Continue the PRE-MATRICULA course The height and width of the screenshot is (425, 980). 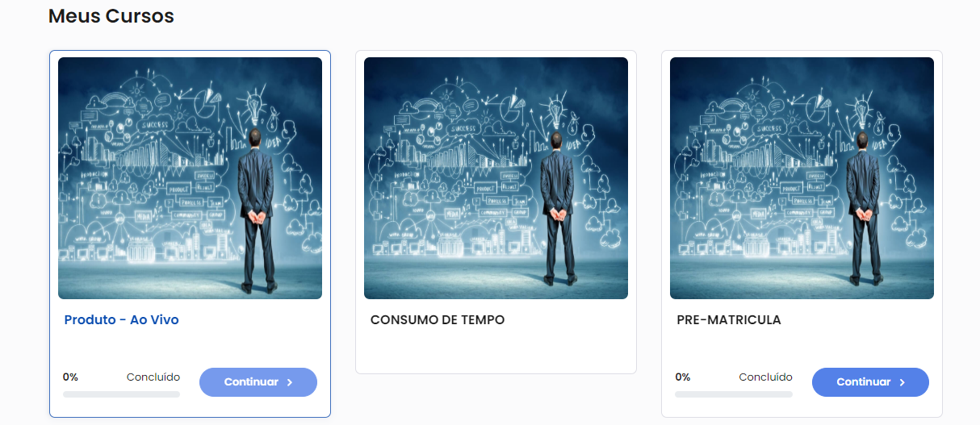pyautogui.click(x=870, y=382)
